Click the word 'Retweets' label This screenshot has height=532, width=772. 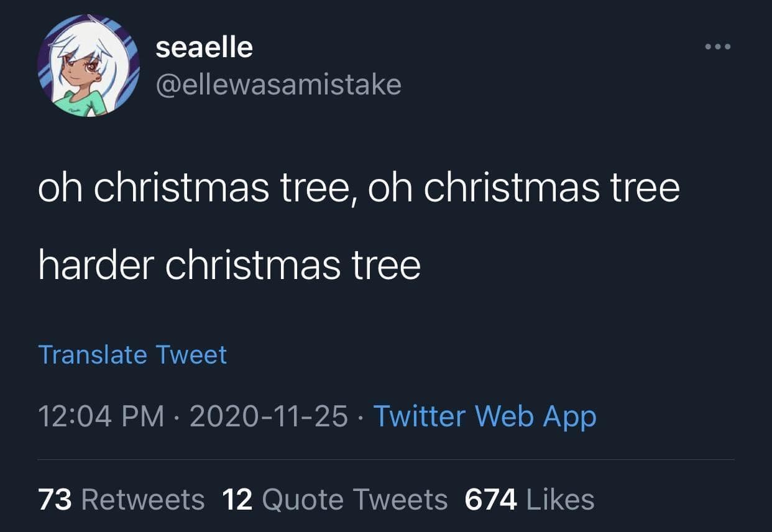[x=143, y=499]
